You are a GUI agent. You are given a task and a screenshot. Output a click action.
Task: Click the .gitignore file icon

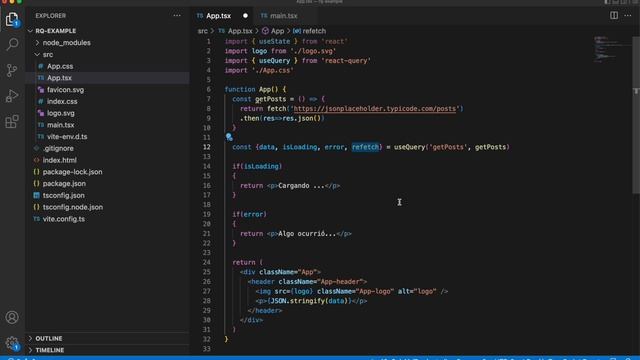click(x=36, y=149)
